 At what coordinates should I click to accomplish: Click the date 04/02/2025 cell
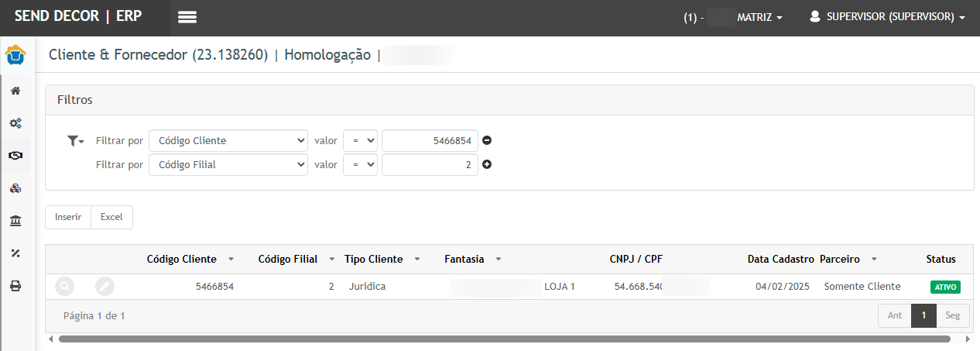(783, 287)
